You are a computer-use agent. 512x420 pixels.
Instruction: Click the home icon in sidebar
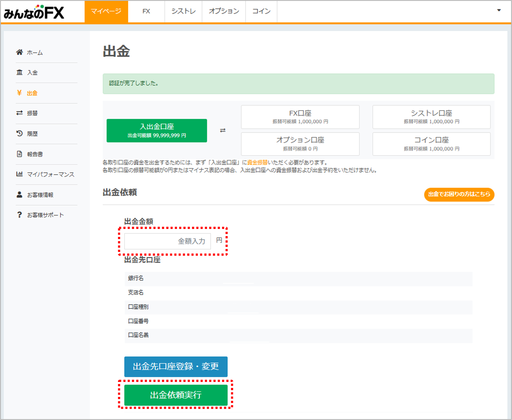tap(19, 52)
